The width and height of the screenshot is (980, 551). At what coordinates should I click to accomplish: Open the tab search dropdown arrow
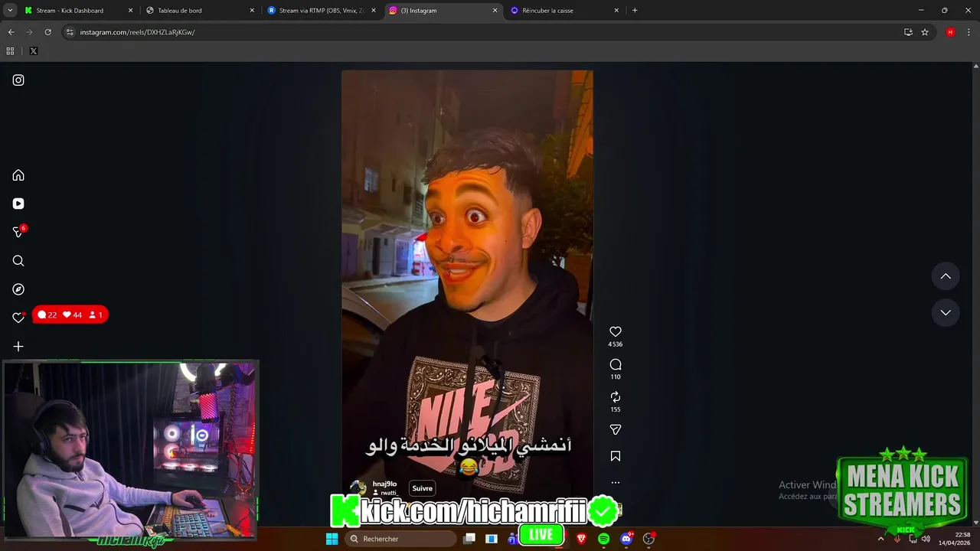click(x=10, y=11)
